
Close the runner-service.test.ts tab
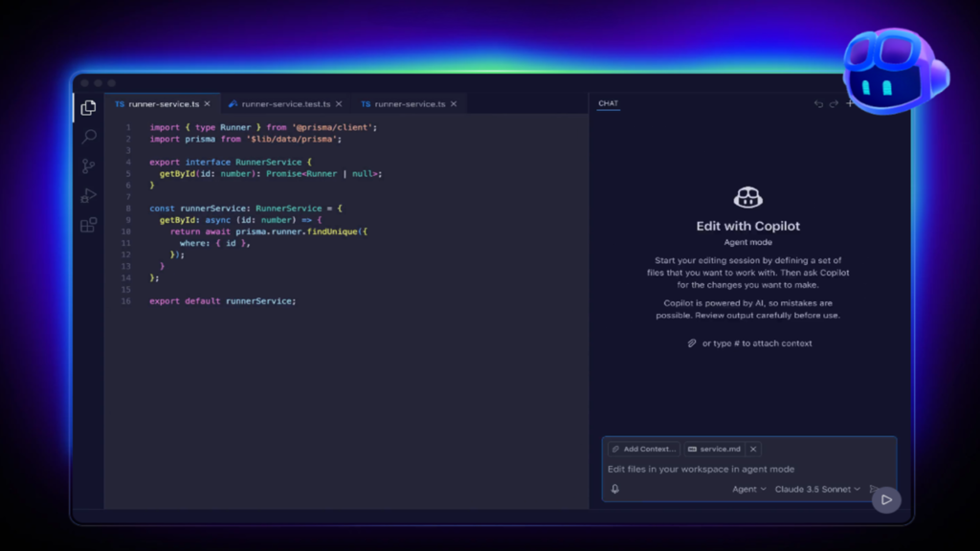(x=341, y=103)
